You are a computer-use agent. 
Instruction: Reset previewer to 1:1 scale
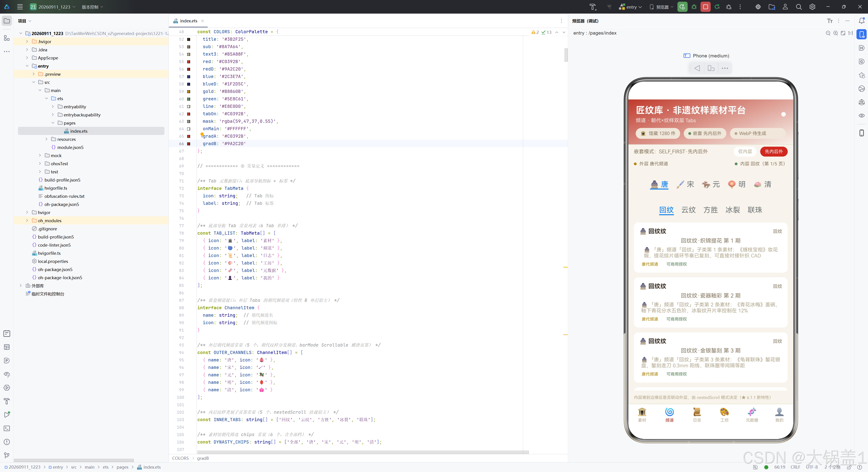point(850,33)
